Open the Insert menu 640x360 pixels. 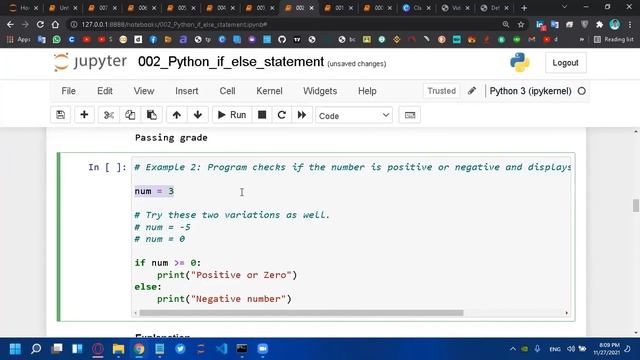pos(187,91)
